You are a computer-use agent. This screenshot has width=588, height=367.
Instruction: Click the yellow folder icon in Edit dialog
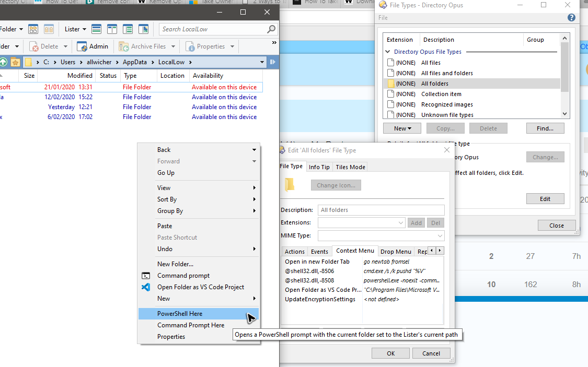point(290,185)
